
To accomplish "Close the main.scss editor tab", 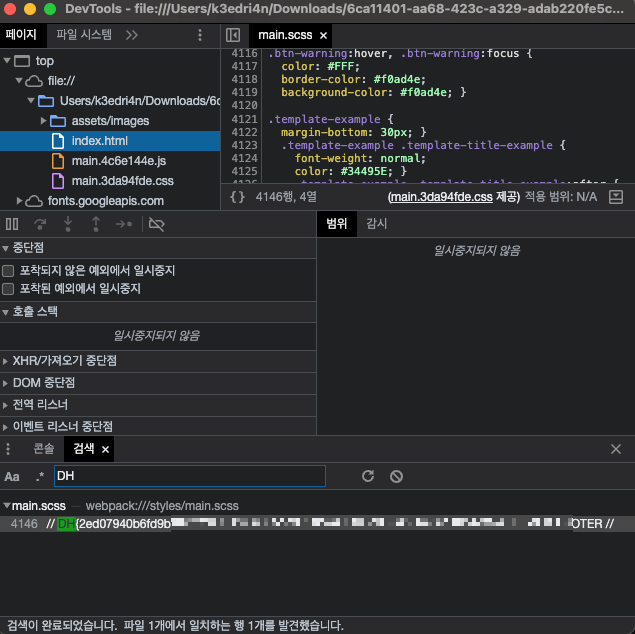I will pyautogui.click(x=323, y=36).
